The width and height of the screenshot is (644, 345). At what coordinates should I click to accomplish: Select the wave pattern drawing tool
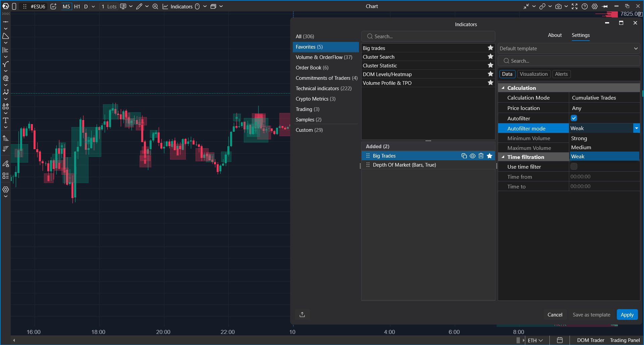(6, 92)
